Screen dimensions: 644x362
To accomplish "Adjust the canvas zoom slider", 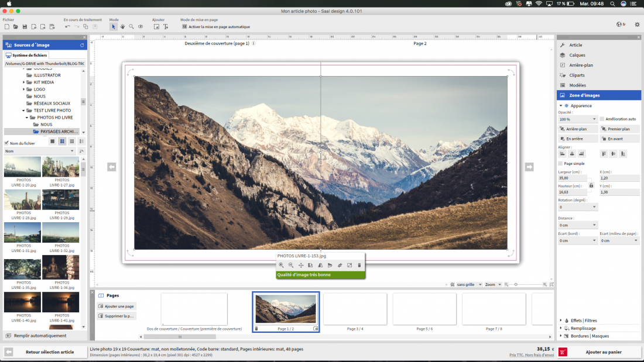I will pyautogui.click(x=515, y=284).
